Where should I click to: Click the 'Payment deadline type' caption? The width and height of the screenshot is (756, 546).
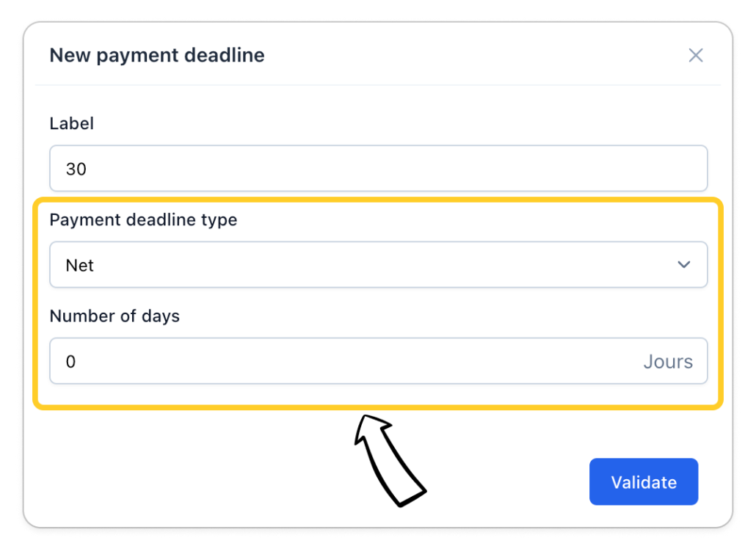[143, 219]
